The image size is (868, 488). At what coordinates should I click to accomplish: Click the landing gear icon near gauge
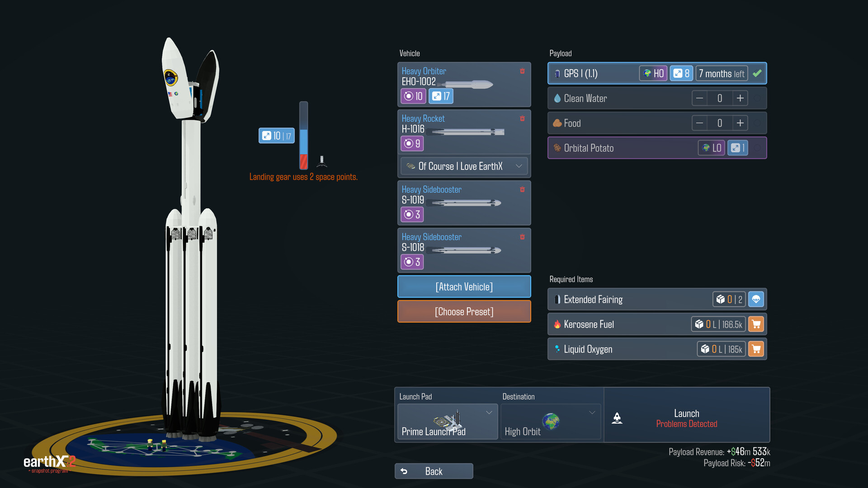(x=322, y=161)
